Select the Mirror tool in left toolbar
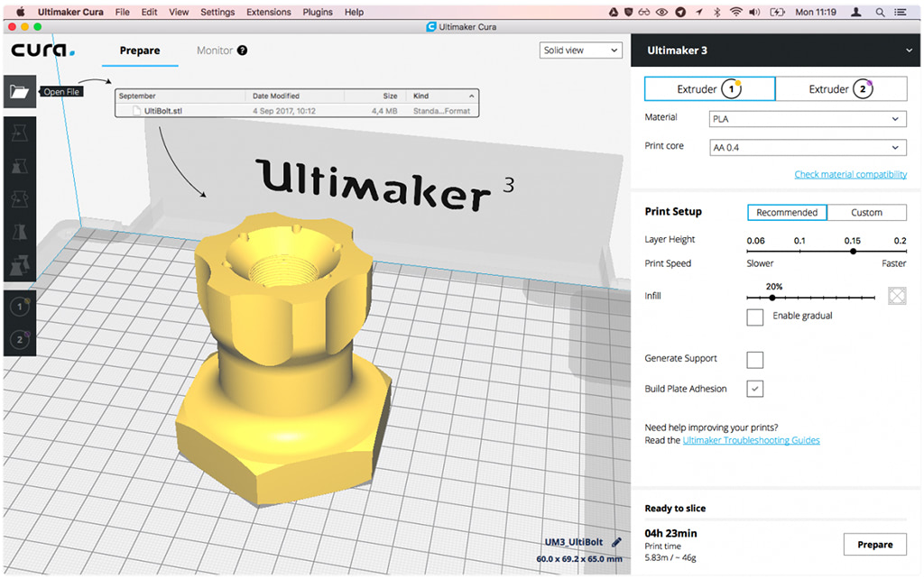Screen dimensions: 924x579 click(20, 232)
